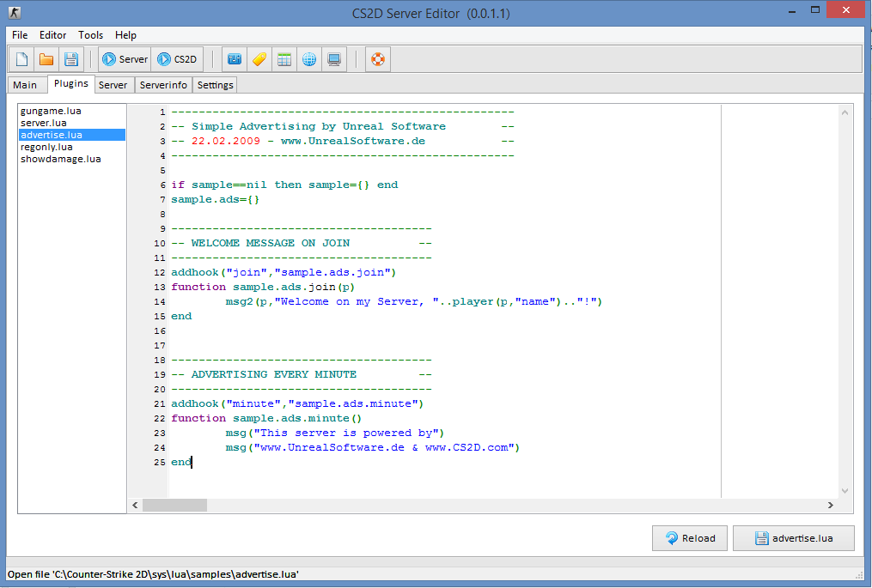Click the New file icon
This screenshot has width=872, height=588.
pyautogui.click(x=21, y=59)
